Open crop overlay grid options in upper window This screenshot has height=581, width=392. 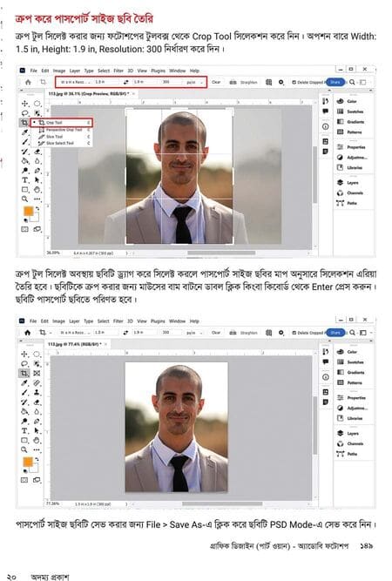pyautogui.click(x=268, y=82)
